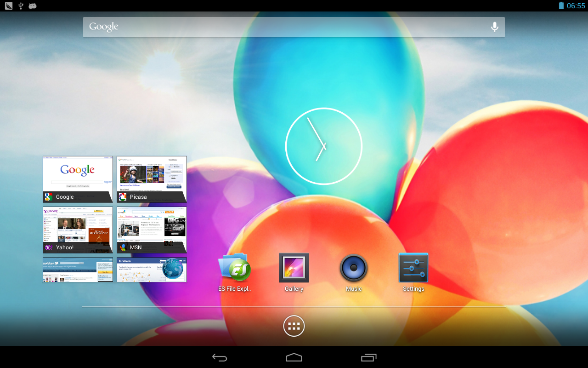Tap the microphone voice search icon

(494, 27)
